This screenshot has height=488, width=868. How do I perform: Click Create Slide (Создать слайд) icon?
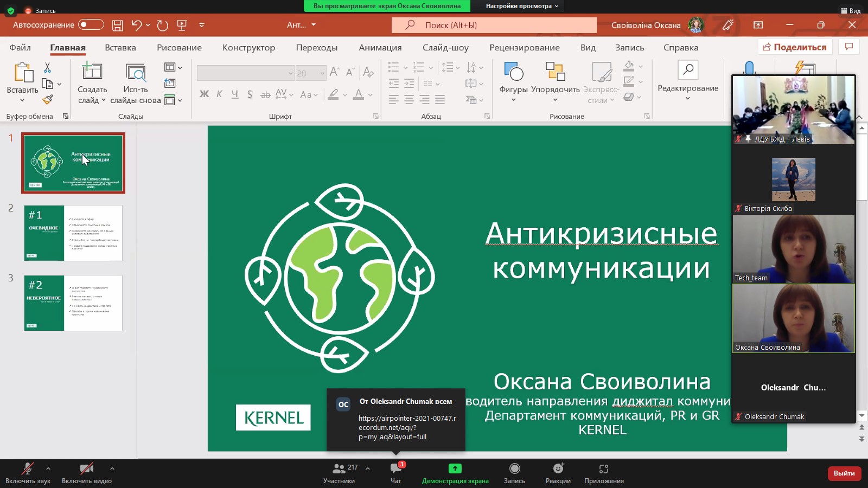coord(92,72)
